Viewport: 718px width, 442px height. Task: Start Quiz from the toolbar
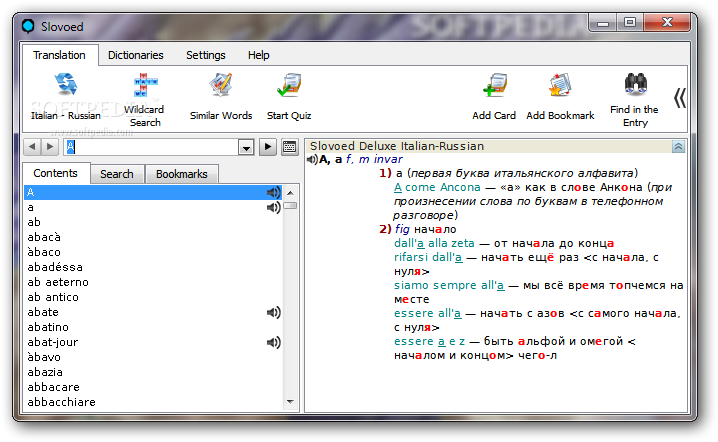tap(289, 97)
